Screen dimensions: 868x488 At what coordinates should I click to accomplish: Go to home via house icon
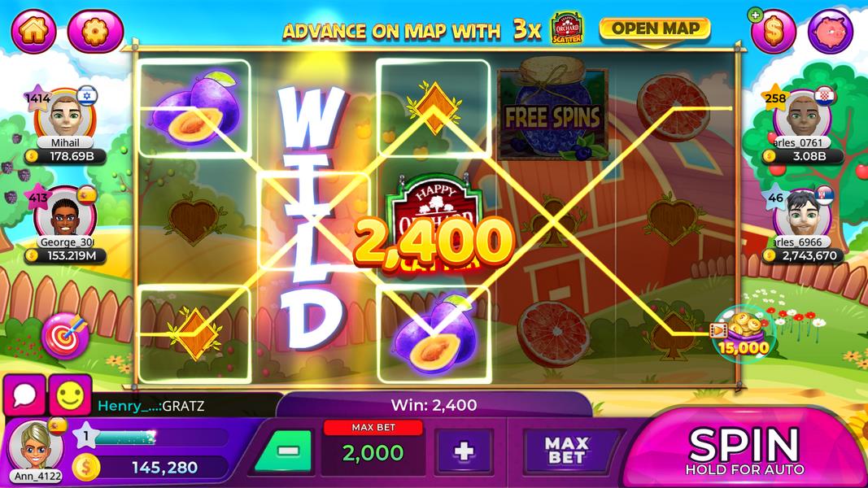[x=34, y=30]
